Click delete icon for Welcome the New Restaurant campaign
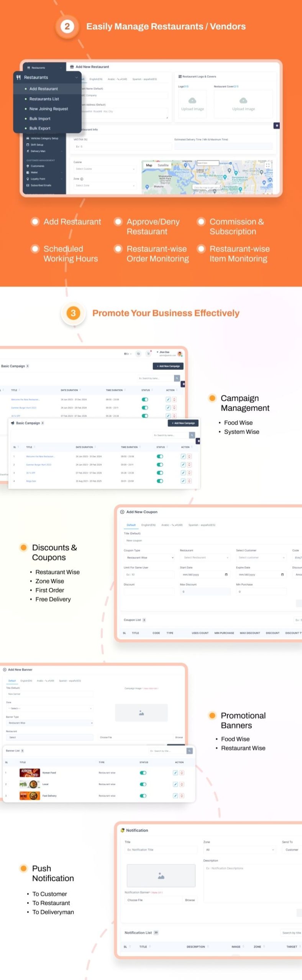 189,456
